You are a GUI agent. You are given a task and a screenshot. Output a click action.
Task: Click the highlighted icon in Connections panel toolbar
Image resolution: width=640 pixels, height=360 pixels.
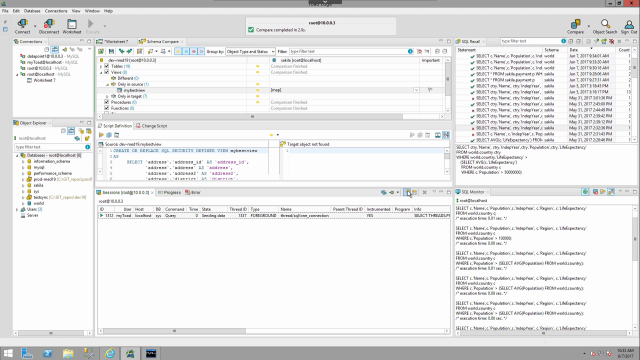point(55,49)
